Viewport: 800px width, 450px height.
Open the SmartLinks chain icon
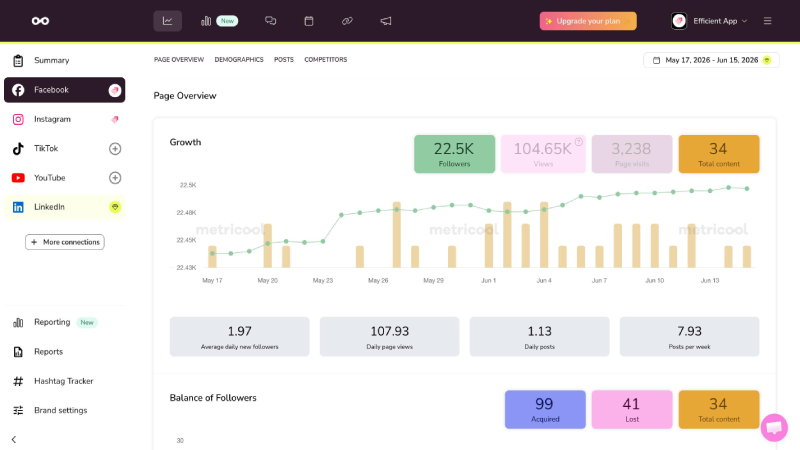click(x=347, y=21)
